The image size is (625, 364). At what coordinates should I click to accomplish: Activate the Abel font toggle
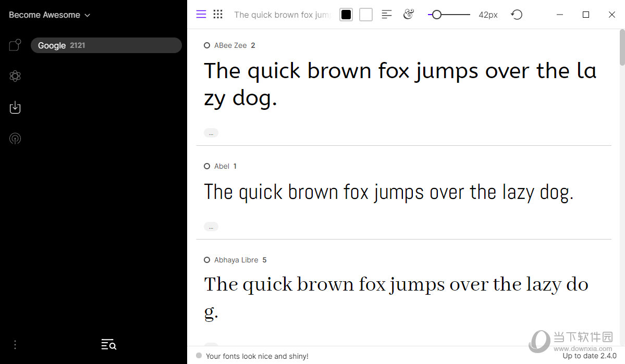[207, 166]
